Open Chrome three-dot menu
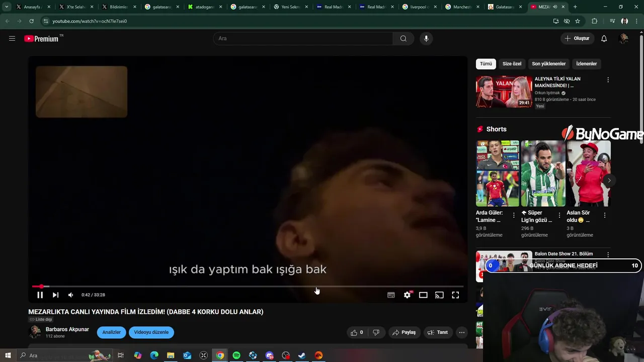644x362 pixels. 637,21
